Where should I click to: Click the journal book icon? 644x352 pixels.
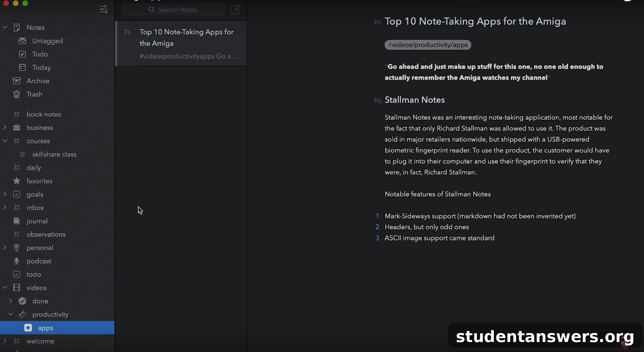16,221
